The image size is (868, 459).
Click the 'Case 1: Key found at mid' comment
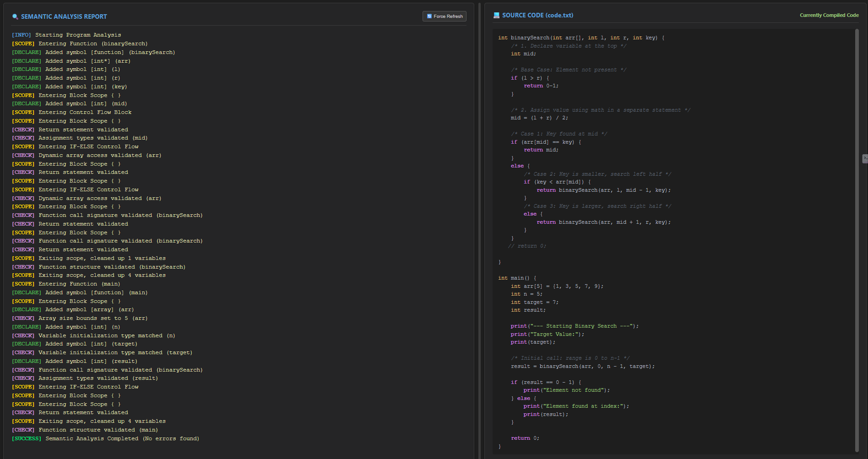559,134
